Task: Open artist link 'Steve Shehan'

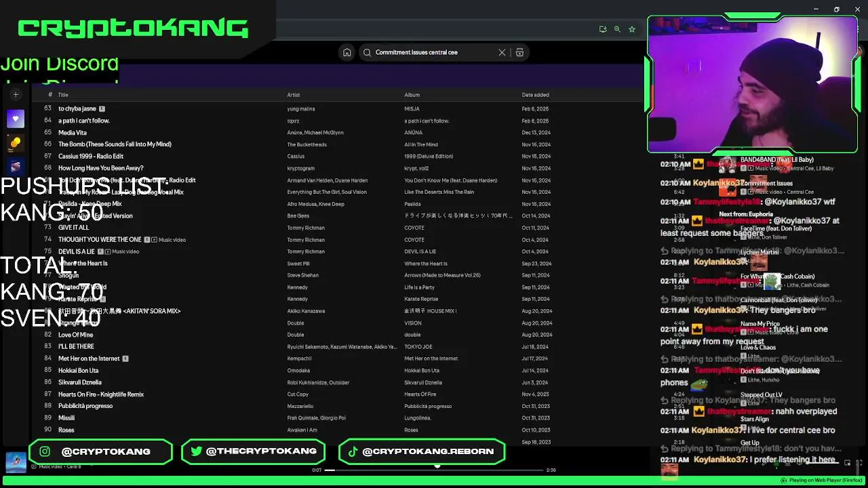Action: [302, 275]
